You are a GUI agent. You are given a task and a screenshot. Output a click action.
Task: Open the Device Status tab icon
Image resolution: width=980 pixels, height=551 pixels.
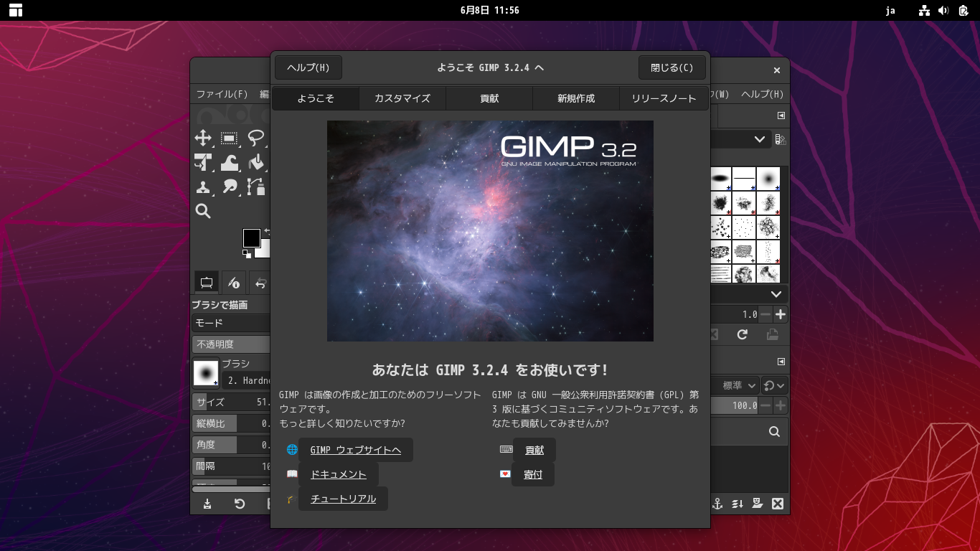click(x=233, y=283)
